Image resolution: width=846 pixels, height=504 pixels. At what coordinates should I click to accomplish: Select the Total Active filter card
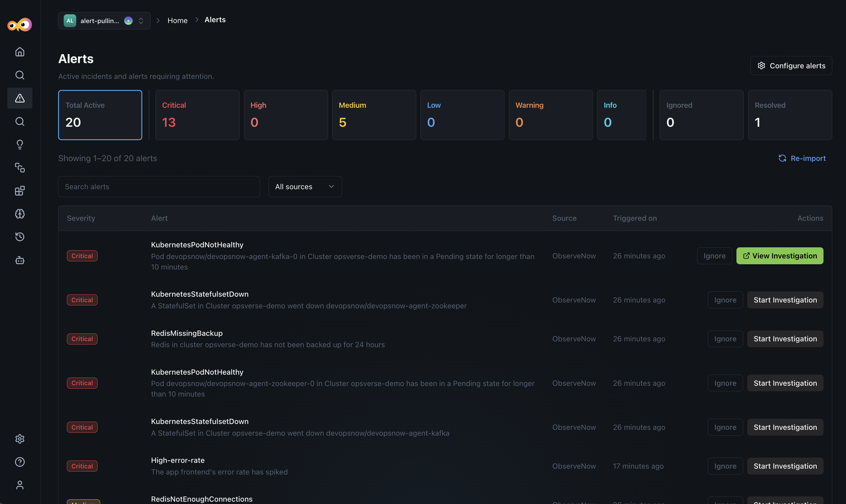point(100,115)
